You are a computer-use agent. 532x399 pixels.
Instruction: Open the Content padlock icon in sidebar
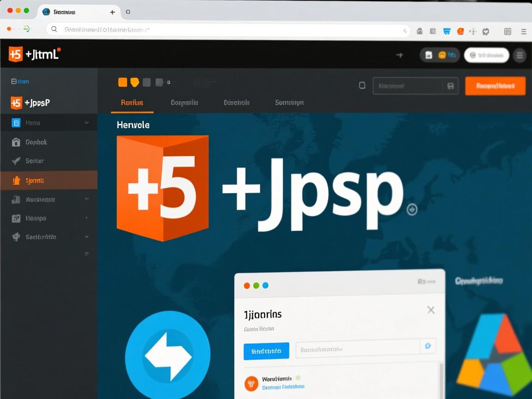16,142
